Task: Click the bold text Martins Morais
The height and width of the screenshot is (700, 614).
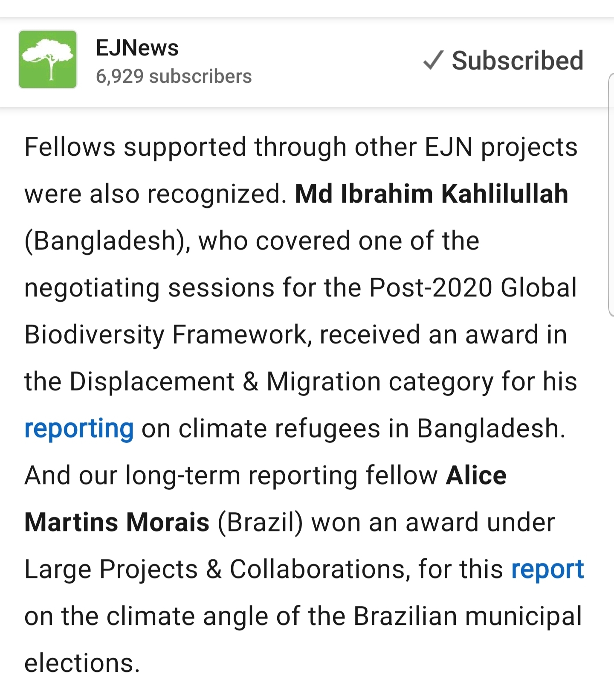Action: pos(117,522)
